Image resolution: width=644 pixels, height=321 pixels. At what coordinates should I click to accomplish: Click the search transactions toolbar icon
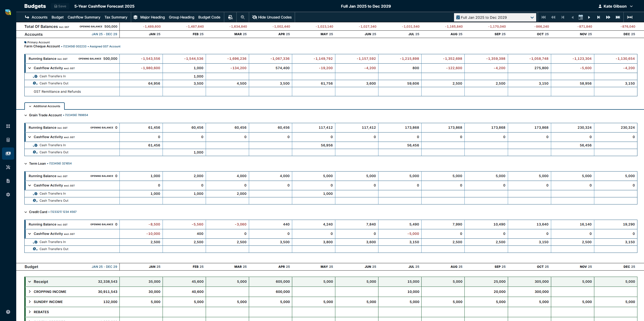[x=230, y=17]
